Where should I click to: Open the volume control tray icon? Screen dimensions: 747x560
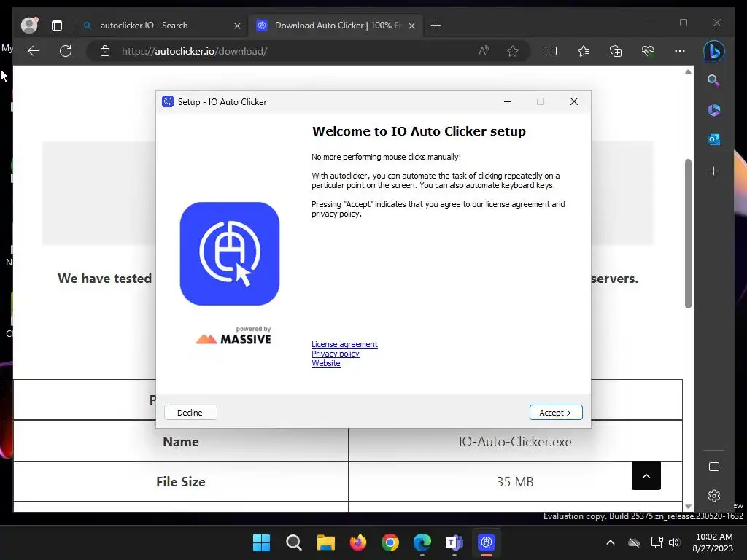click(673, 542)
